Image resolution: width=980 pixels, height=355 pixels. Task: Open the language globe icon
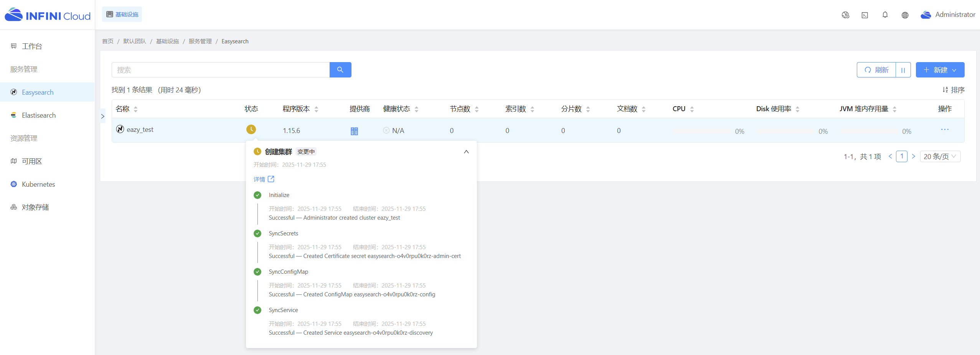point(905,15)
